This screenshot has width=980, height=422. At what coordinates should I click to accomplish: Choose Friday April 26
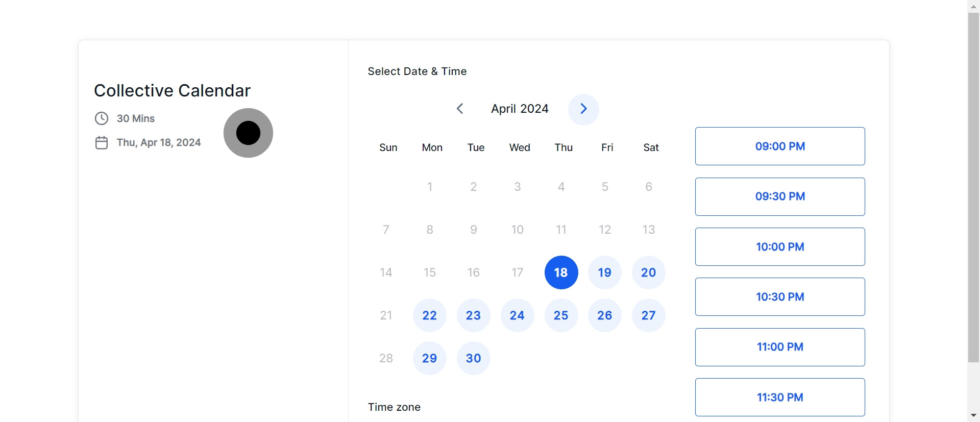(605, 315)
